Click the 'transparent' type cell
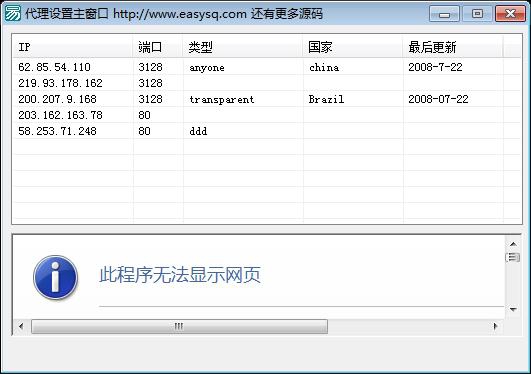The image size is (531, 374). pyautogui.click(x=222, y=100)
